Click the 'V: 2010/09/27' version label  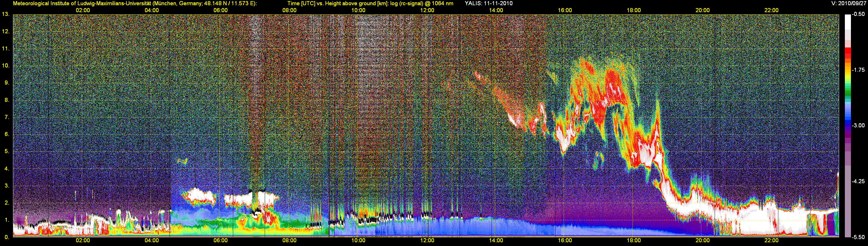click(848, 3)
